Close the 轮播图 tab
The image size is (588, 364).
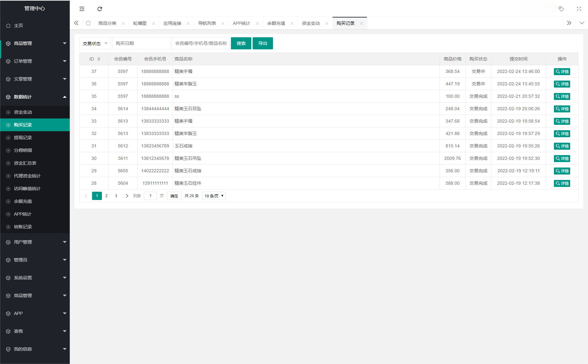(154, 24)
